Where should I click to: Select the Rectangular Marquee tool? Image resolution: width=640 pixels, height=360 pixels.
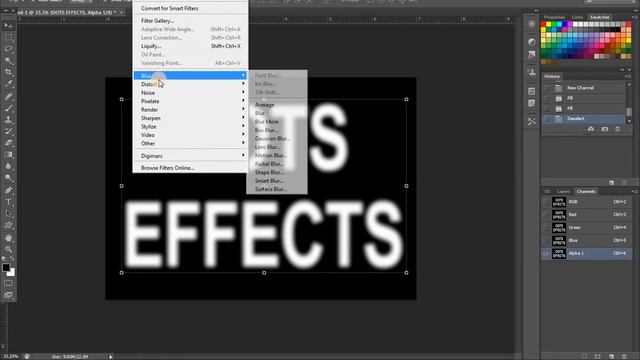pyautogui.click(x=8, y=38)
